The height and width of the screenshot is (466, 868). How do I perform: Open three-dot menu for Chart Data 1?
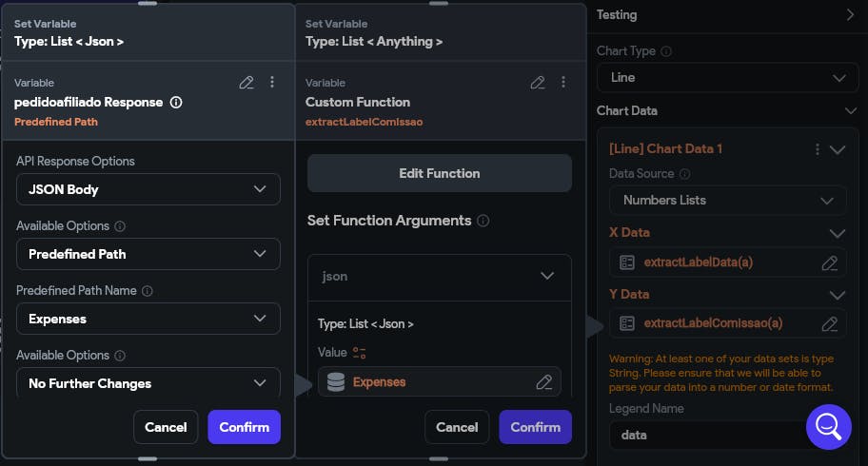(x=817, y=149)
